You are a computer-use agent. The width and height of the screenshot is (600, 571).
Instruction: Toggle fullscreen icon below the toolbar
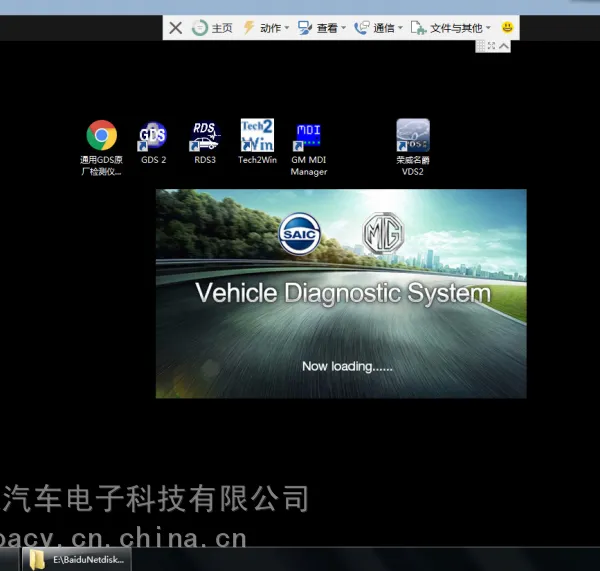coord(492,46)
